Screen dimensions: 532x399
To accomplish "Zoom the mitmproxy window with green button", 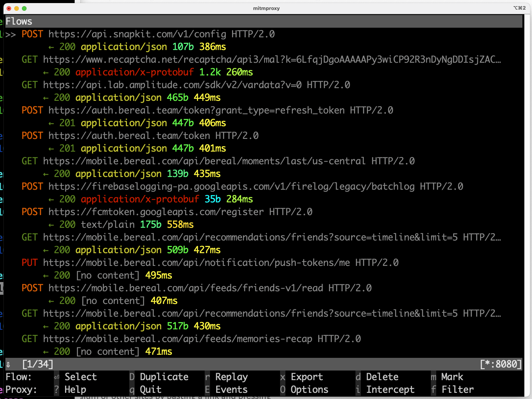I will pos(24,8).
